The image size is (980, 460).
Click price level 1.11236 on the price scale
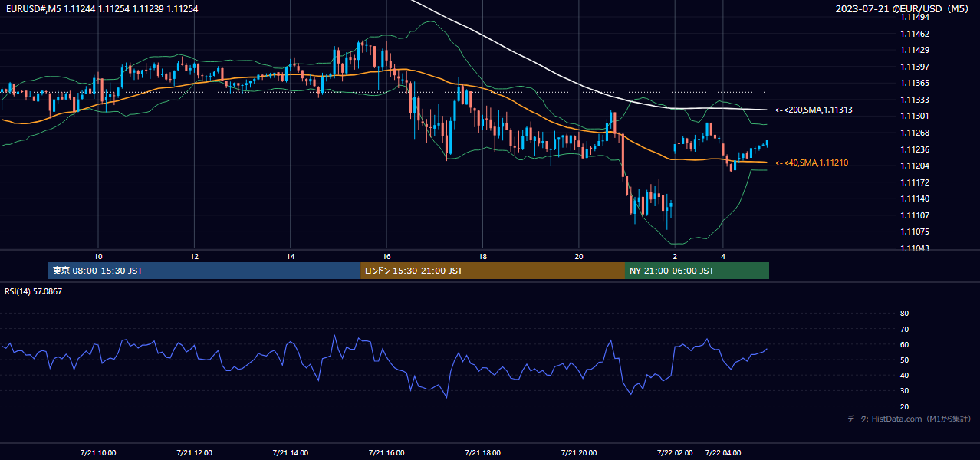(x=915, y=150)
